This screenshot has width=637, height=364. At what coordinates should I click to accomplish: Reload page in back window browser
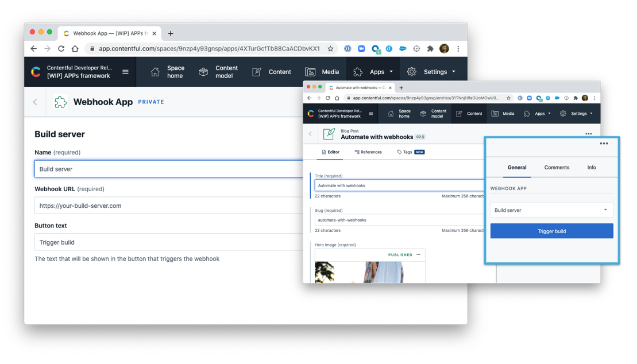click(x=61, y=49)
